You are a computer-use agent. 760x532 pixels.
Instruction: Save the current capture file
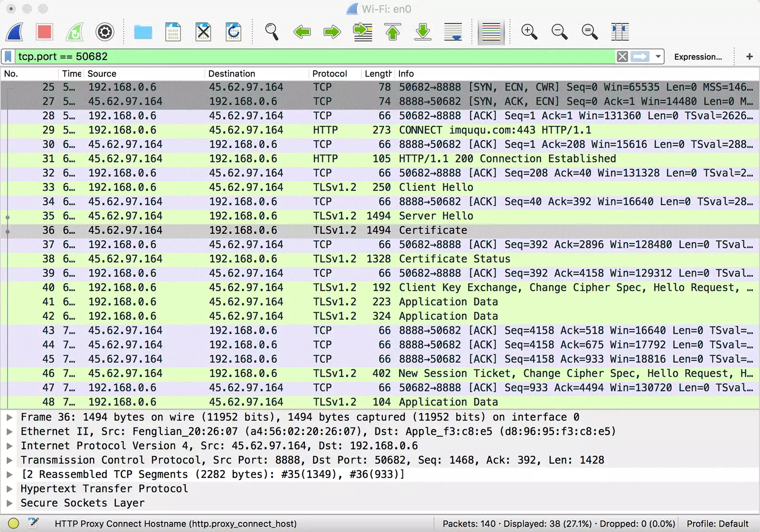pyautogui.click(x=173, y=32)
